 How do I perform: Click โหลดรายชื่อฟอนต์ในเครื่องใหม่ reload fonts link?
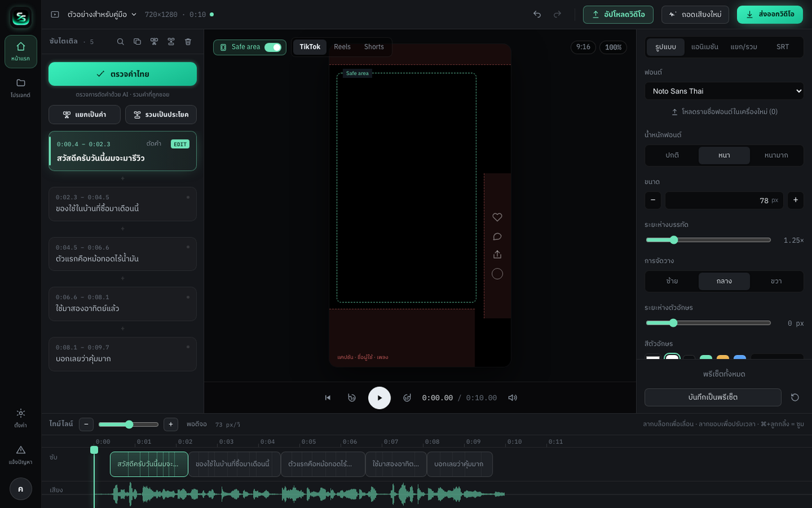pyautogui.click(x=724, y=112)
